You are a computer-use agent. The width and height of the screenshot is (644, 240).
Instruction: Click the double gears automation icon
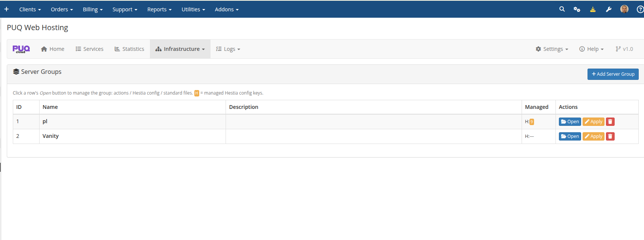click(x=577, y=9)
